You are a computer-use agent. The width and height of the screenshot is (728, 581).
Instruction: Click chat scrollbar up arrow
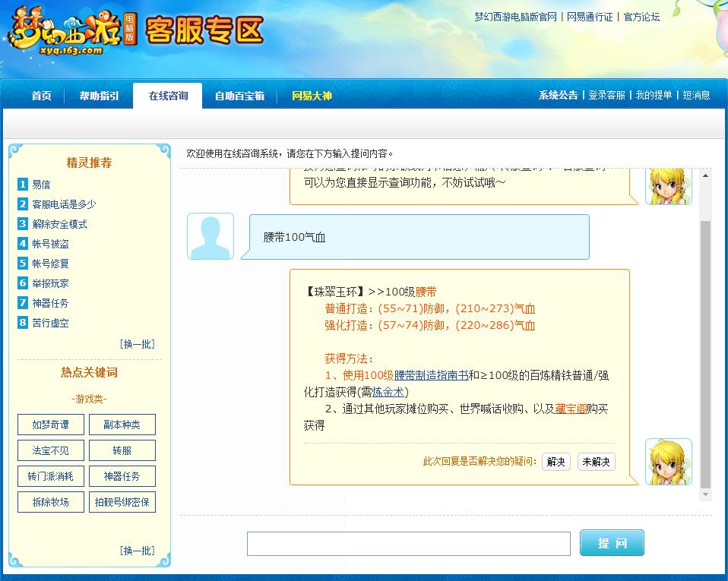click(x=705, y=176)
